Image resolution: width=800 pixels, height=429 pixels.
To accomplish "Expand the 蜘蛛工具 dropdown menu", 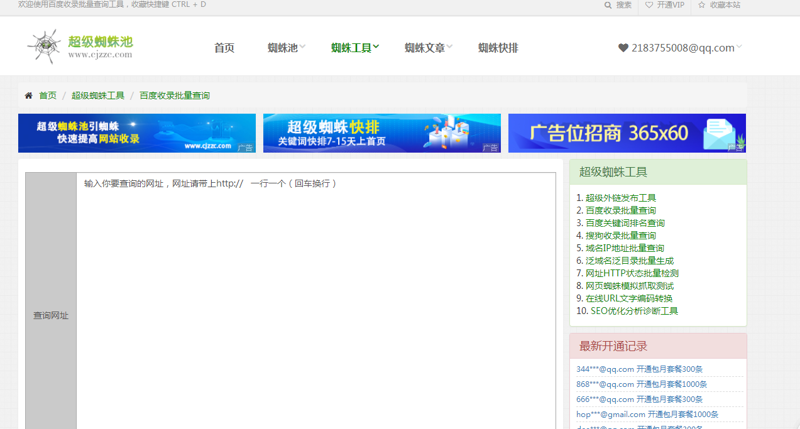I will [x=355, y=48].
